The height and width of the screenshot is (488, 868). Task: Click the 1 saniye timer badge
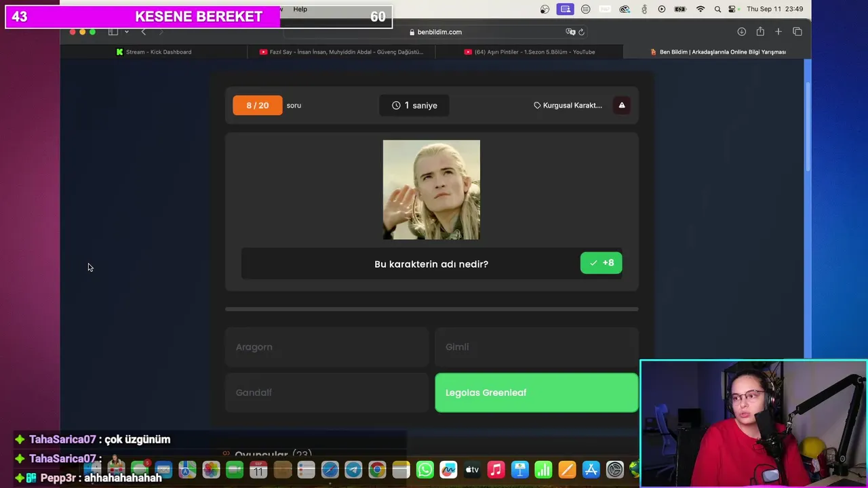point(414,105)
